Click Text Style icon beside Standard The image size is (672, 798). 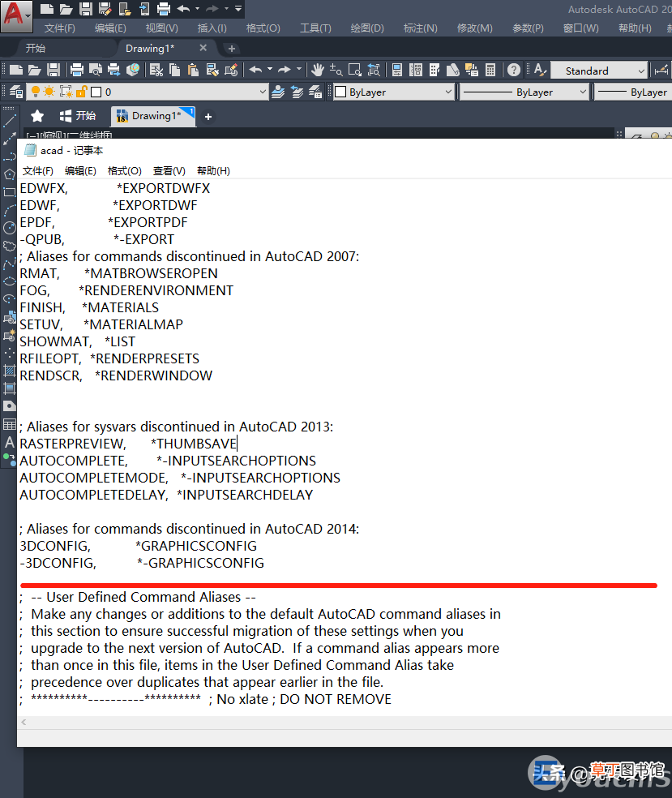coord(540,70)
